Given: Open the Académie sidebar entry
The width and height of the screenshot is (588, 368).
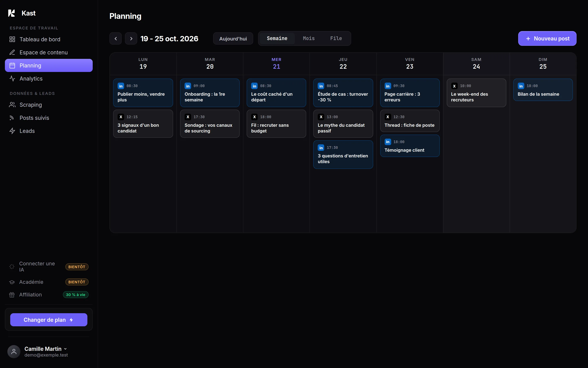Looking at the screenshot, I should [49, 282].
